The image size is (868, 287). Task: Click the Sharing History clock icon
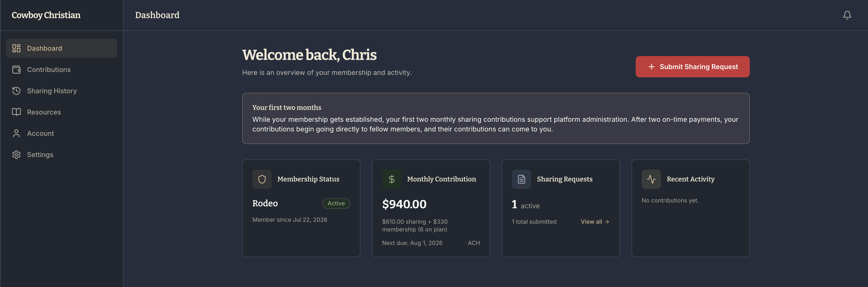point(16,91)
